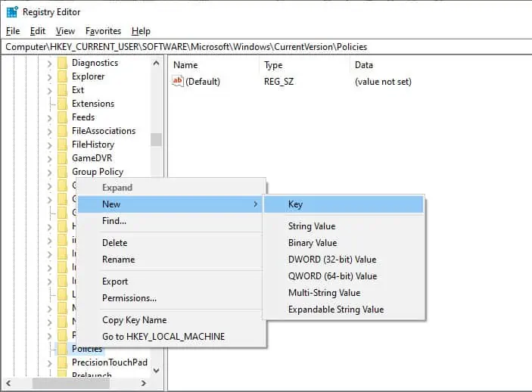Screen dimensions: 532x392
Task: Expand the PrecisionTouchPad key
Action: point(49,363)
